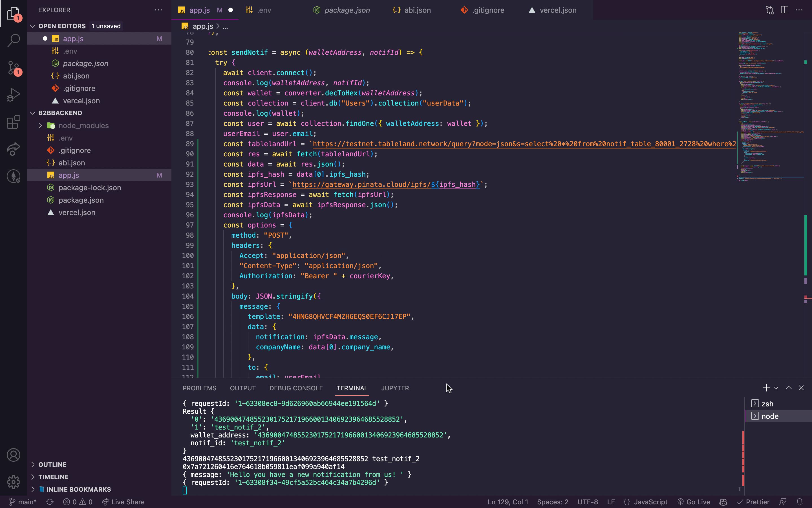Click the terminal input cursor line
Viewport: 812px width, 508px height.
(185, 491)
